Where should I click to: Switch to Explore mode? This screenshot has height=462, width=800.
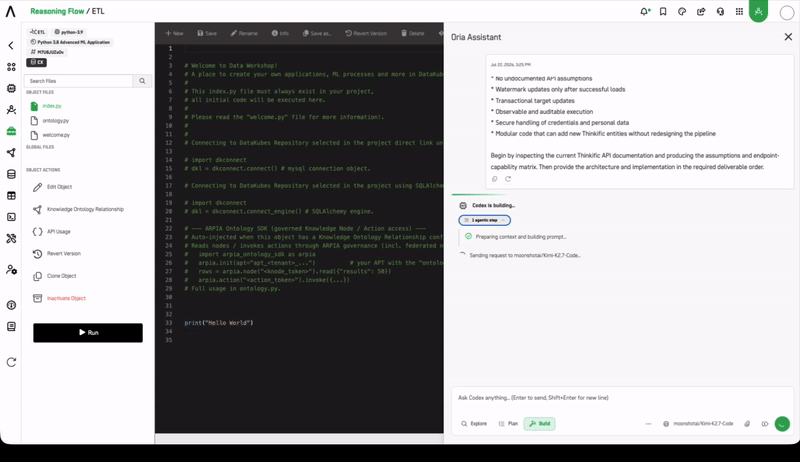[x=474, y=424]
